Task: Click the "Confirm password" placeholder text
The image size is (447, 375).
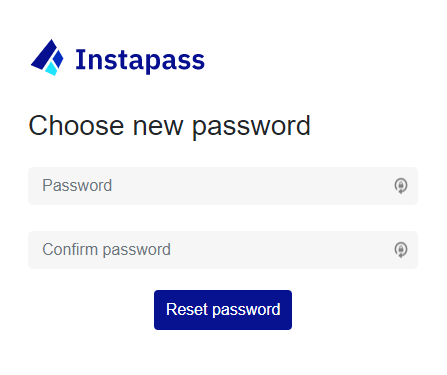Action: (x=106, y=250)
